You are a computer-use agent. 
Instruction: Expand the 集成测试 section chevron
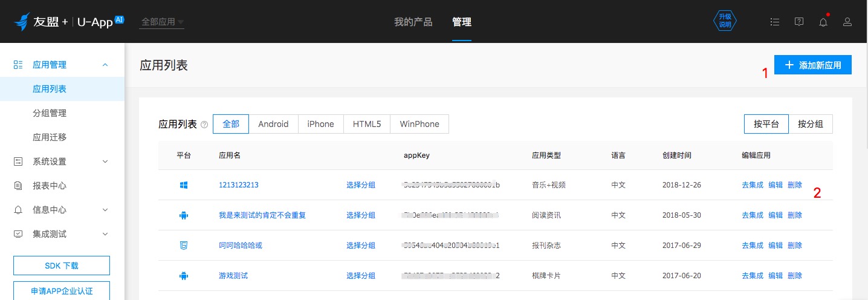[105, 234]
